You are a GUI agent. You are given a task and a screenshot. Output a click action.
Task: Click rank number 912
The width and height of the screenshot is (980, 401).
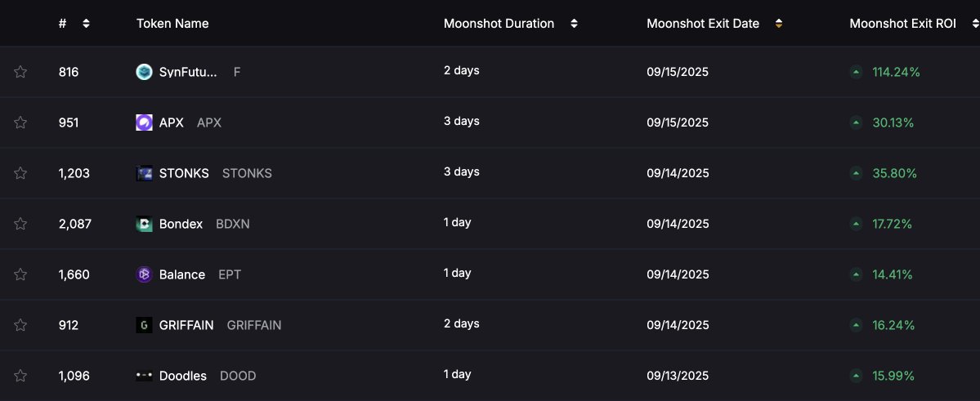pos(68,325)
